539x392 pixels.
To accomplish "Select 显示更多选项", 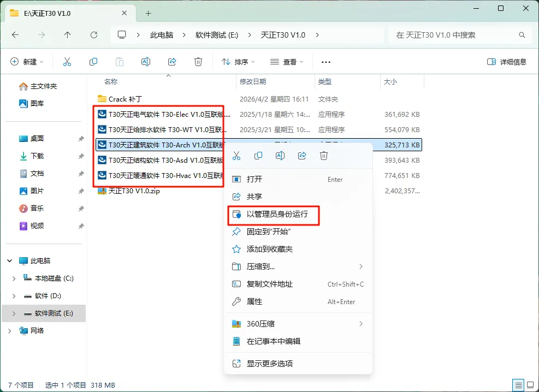I will tap(298, 364).
